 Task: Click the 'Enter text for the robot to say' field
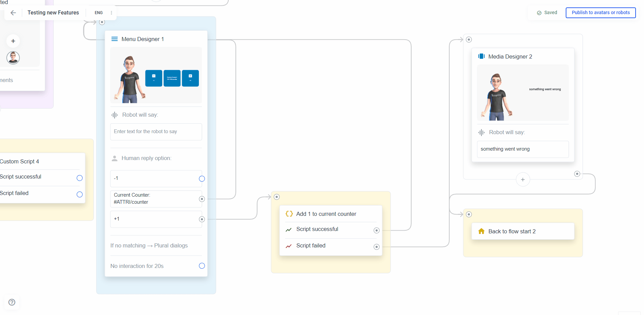(x=156, y=131)
